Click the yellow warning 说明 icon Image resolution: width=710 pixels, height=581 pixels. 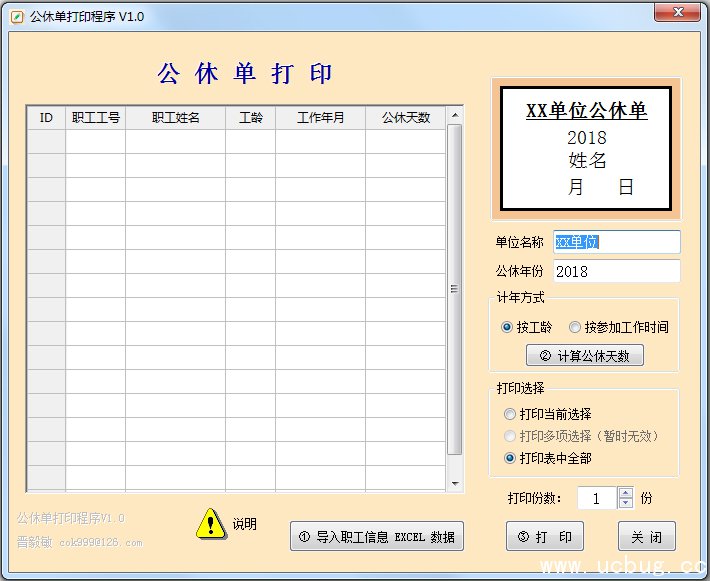211,523
